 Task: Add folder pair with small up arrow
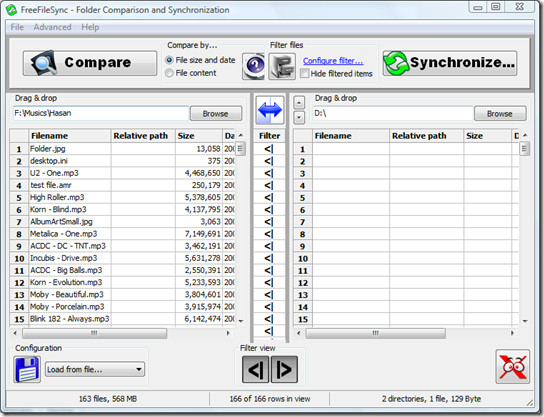[299, 102]
